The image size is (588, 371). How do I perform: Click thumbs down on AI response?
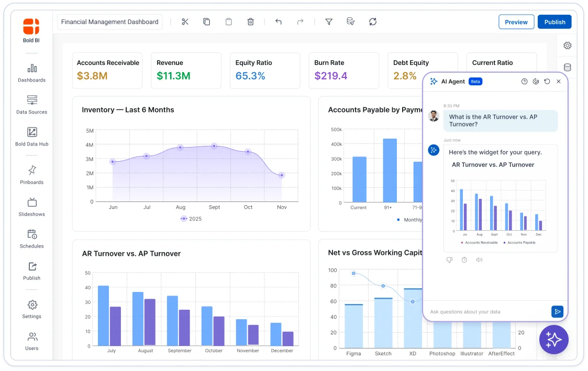[450, 260]
